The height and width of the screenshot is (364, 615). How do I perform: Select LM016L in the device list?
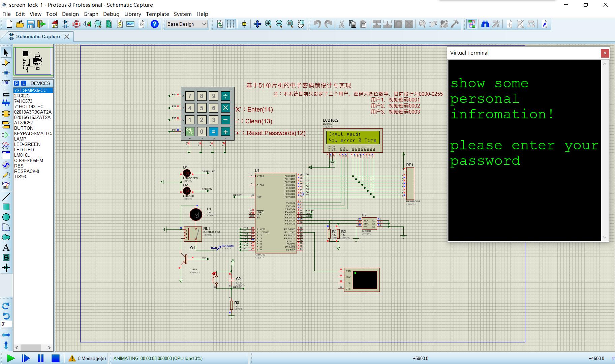[x=33, y=155]
